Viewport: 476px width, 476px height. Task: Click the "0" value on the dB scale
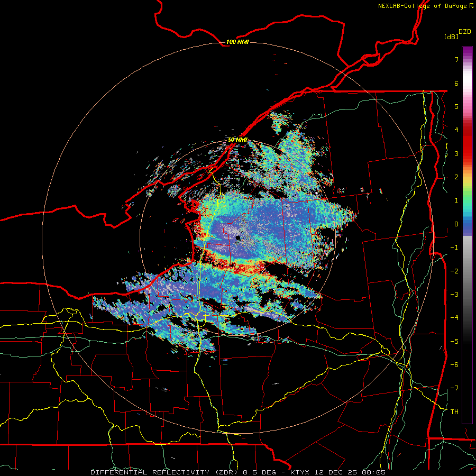coord(456,224)
